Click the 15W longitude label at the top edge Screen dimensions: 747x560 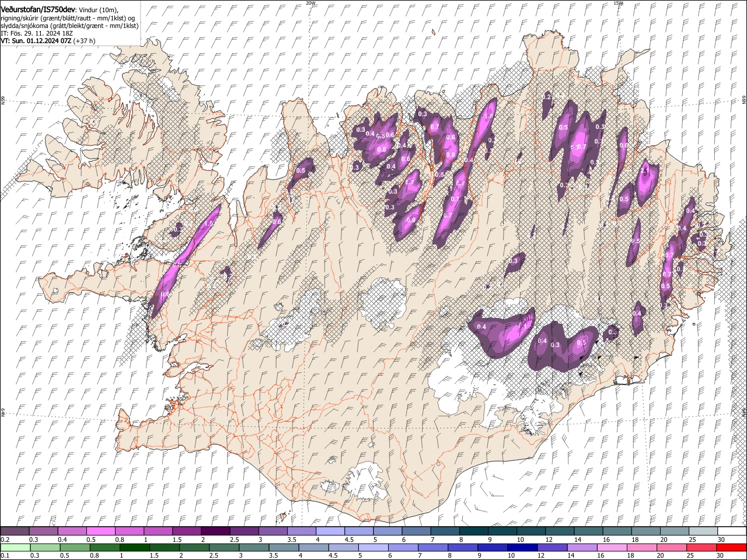[618, 3]
